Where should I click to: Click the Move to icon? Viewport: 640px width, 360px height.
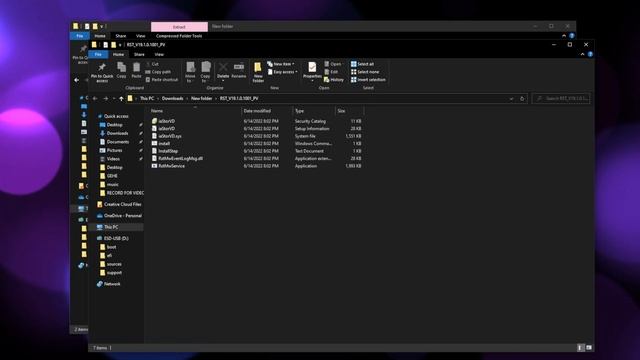coord(190,67)
